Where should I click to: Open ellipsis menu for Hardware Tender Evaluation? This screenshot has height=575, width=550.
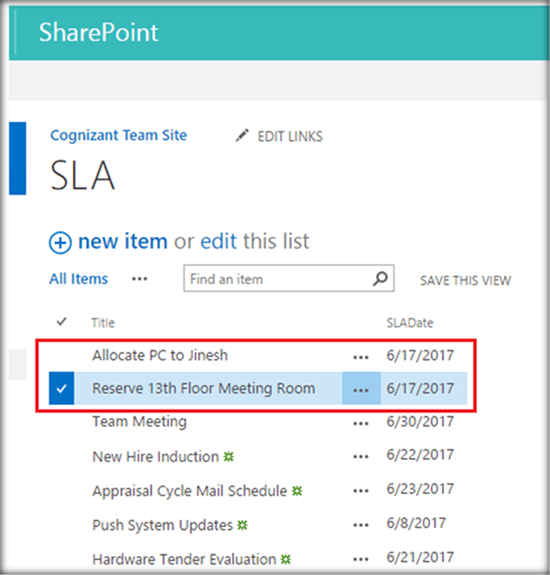click(x=361, y=560)
